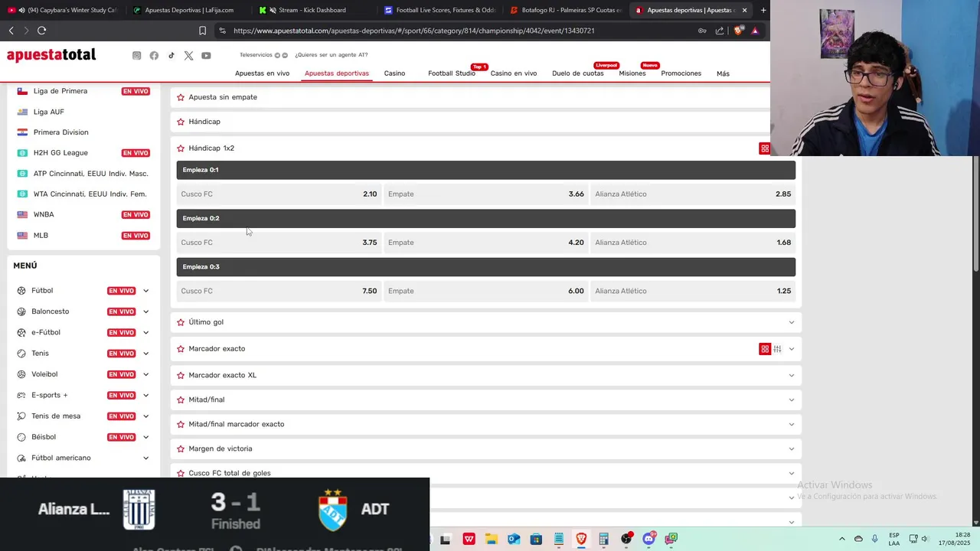Favorite the Hándicap market star

point(181,122)
